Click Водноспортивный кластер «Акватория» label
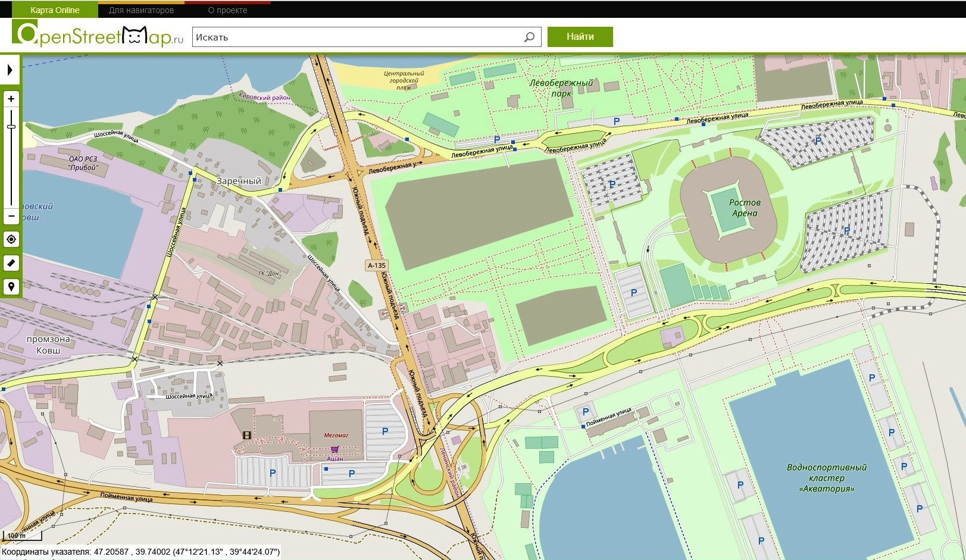 click(x=827, y=478)
